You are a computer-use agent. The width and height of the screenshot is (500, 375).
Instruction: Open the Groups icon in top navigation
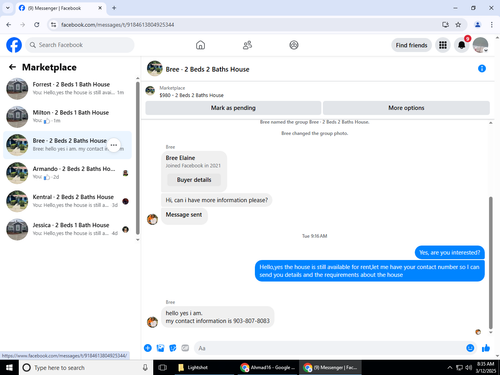coord(294,45)
